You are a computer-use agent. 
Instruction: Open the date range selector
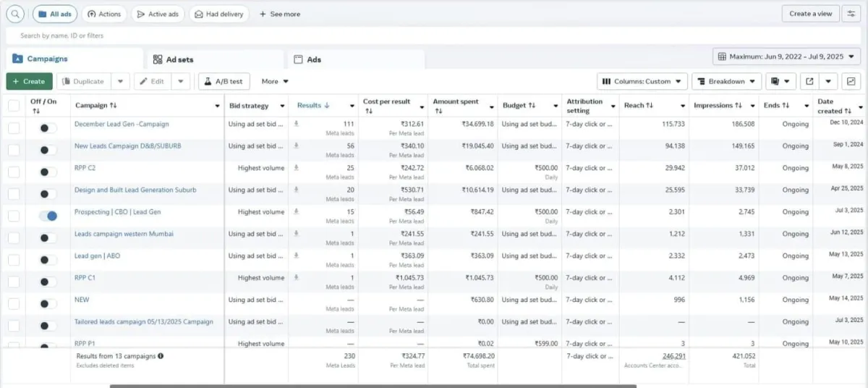coord(788,56)
